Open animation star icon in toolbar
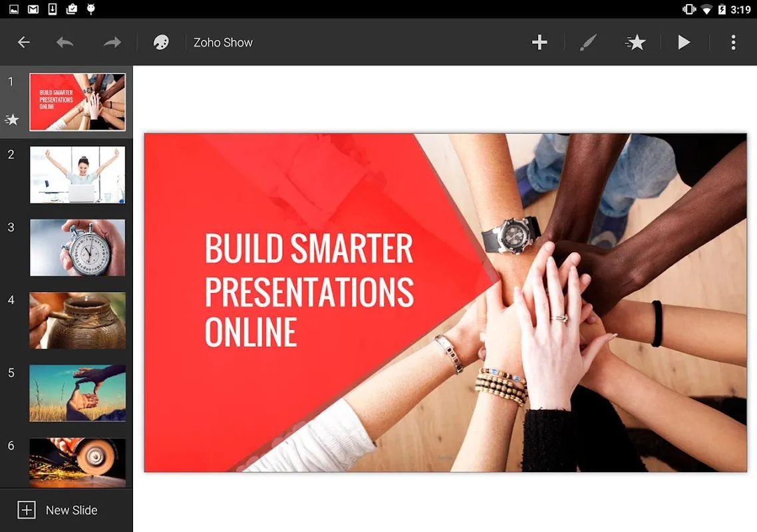 pyautogui.click(x=636, y=43)
